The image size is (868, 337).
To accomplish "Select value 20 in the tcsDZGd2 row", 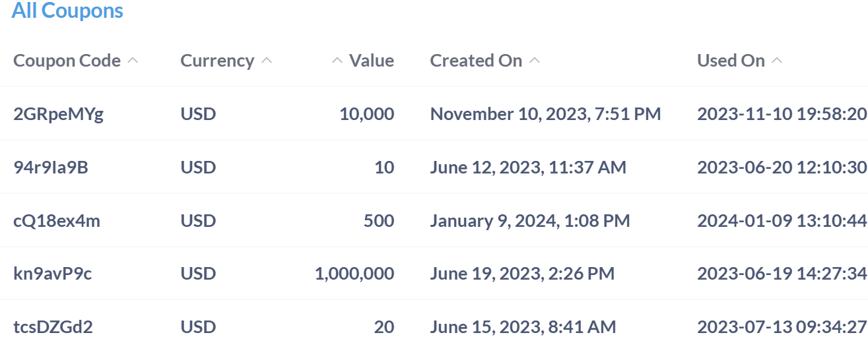I will [384, 326].
